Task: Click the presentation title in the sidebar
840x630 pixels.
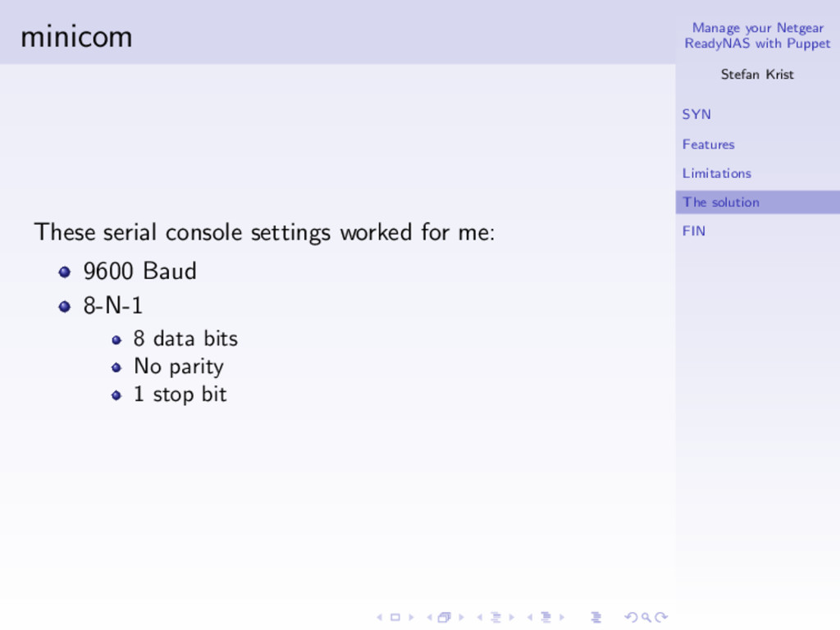Action: 757,35
